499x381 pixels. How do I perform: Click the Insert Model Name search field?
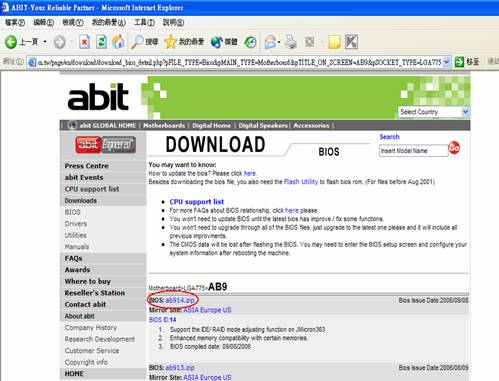(x=414, y=151)
